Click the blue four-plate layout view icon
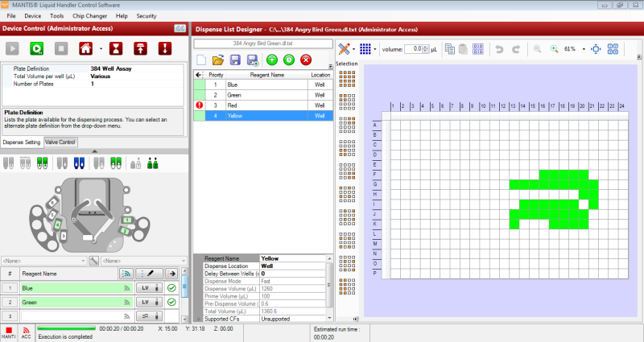 pos(613,49)
